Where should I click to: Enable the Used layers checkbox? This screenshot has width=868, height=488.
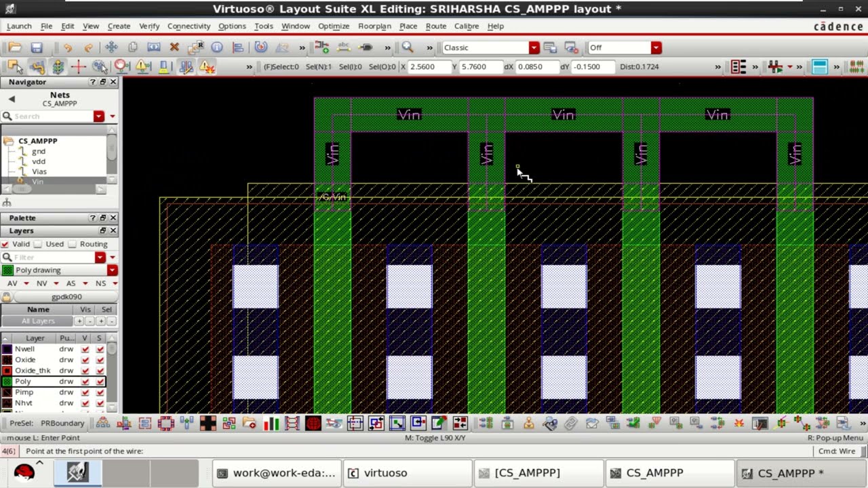click(x=38, y=244)
